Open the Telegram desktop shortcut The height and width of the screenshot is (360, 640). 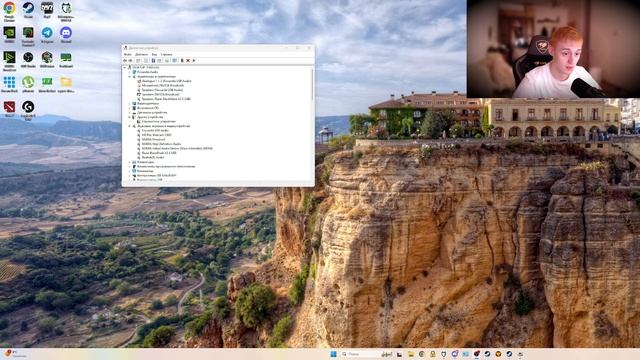click(47, 33)
